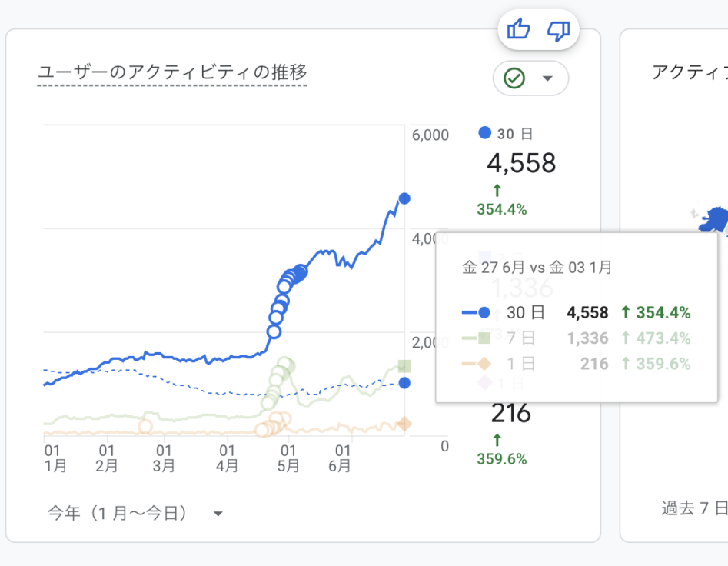This screenshot has width=728, height=566.
Task: Click the thumbs up feedback icon
Action: click(x=519, y=31)
